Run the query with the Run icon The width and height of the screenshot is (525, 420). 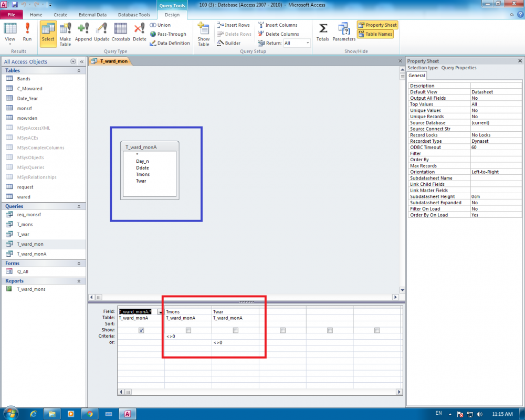point(27,33)
